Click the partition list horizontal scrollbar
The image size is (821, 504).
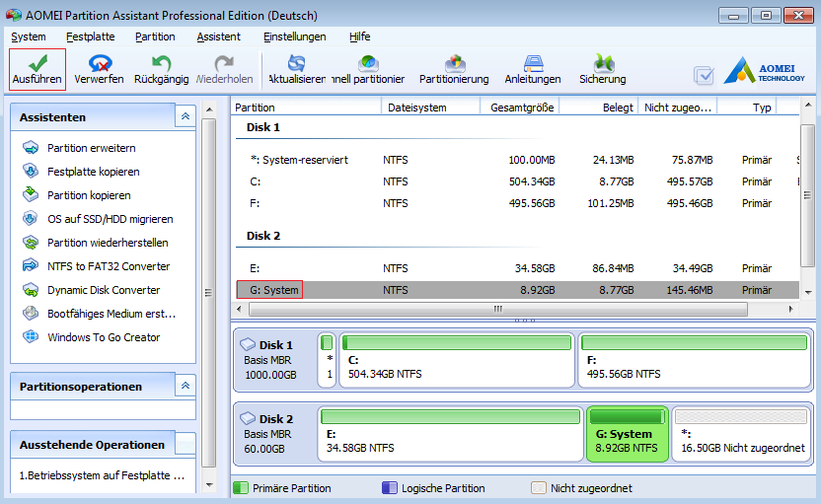point(498,309)
